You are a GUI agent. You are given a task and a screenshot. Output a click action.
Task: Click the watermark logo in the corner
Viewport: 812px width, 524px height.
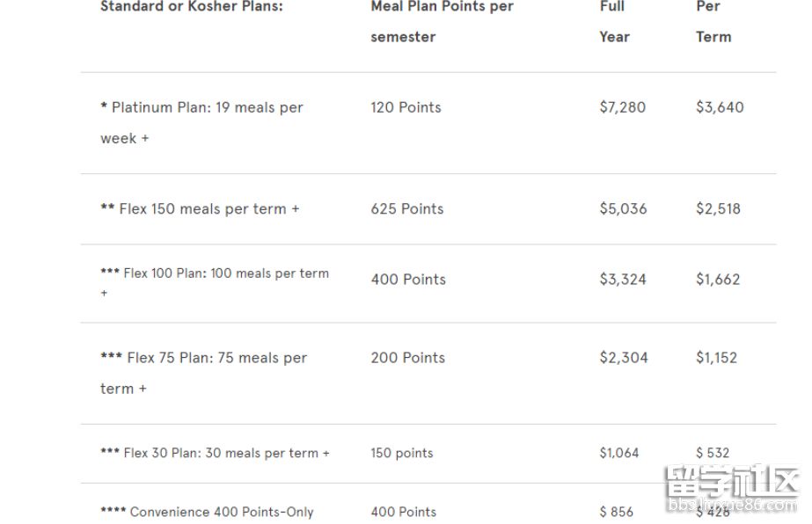click(732, 488)
